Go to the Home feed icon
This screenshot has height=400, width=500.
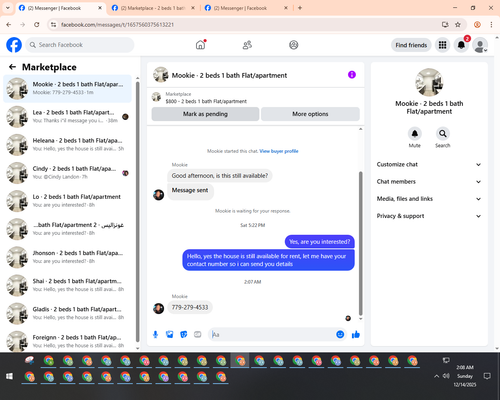[200, 45]
